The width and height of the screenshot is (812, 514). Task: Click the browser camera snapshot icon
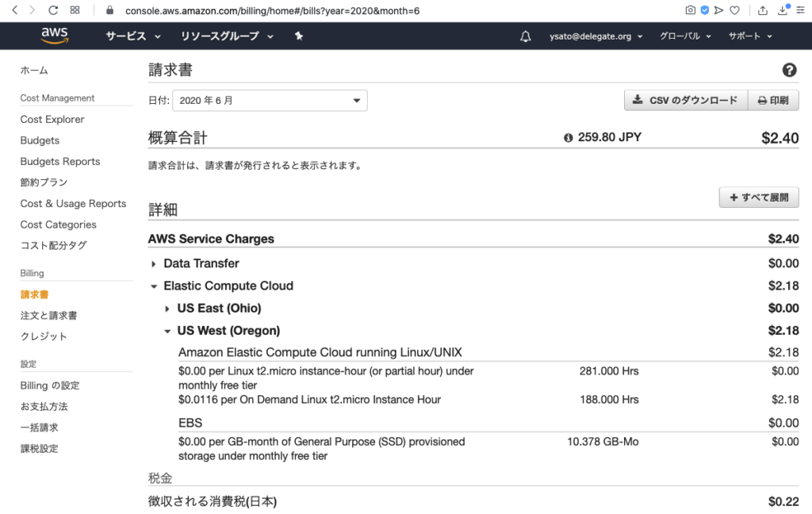690,10
